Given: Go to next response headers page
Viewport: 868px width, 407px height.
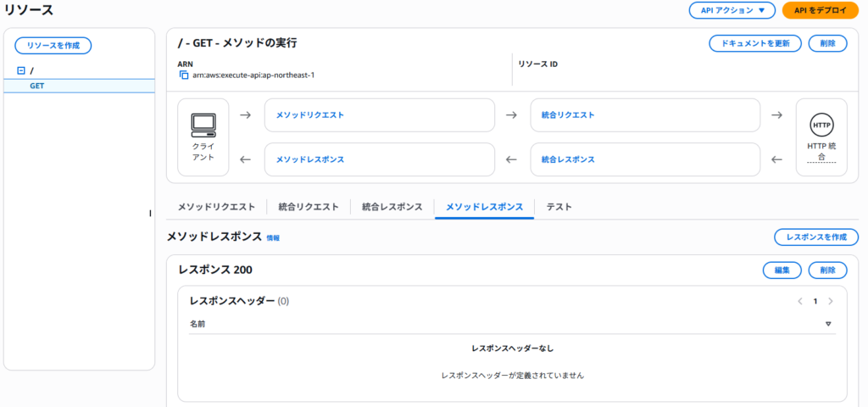Looking at the screenshot, I should pyautogui.click(x=830, y=301).
